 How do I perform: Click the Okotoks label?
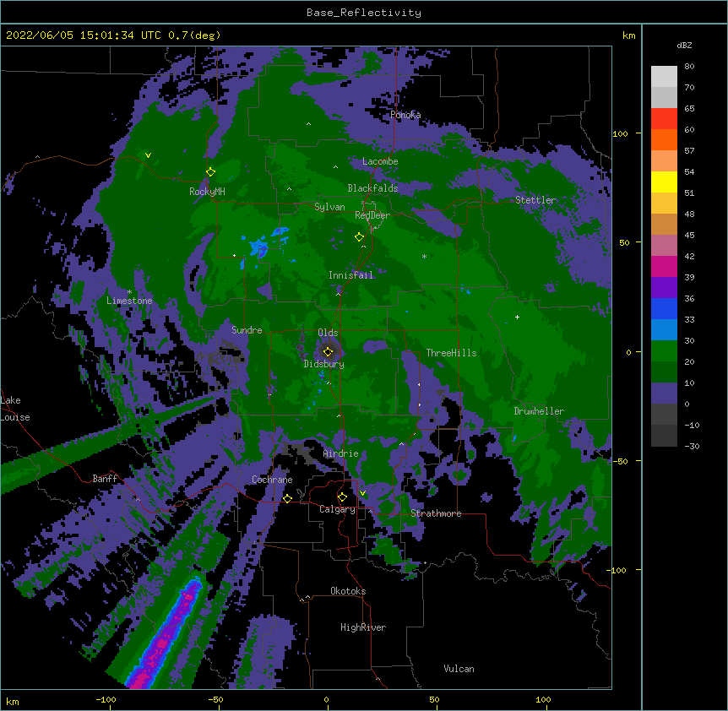[x=348, y=591]
